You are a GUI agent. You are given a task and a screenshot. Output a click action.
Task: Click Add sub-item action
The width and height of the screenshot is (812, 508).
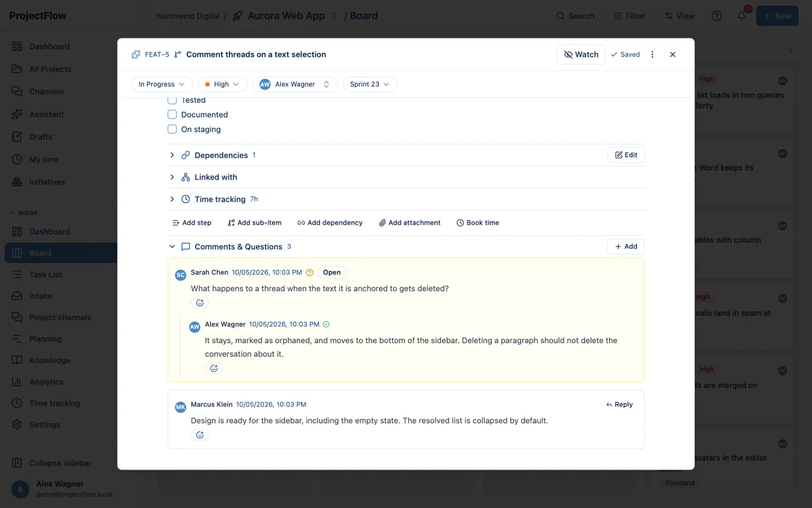[x=254, y=223]
